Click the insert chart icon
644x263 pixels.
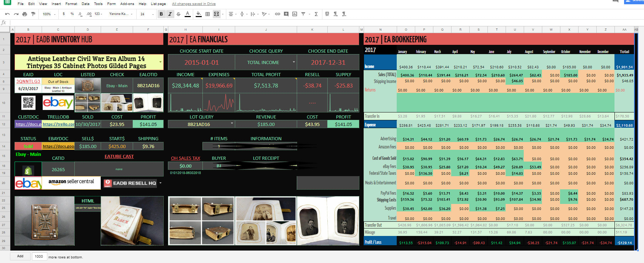295,14
